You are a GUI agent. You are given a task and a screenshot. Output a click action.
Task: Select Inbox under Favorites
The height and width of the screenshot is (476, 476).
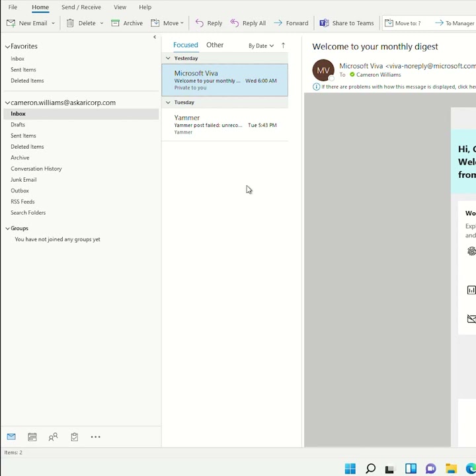click(x=18, y=59)
